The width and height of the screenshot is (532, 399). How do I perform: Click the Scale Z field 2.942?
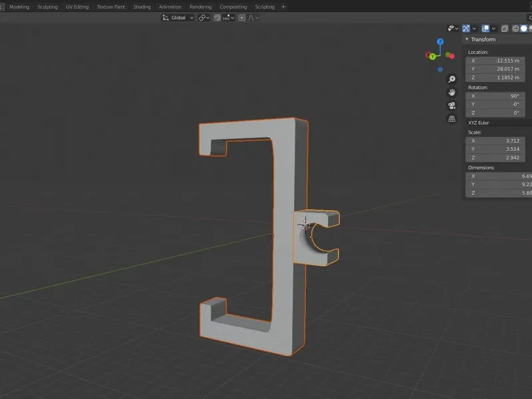click(495, 158)
